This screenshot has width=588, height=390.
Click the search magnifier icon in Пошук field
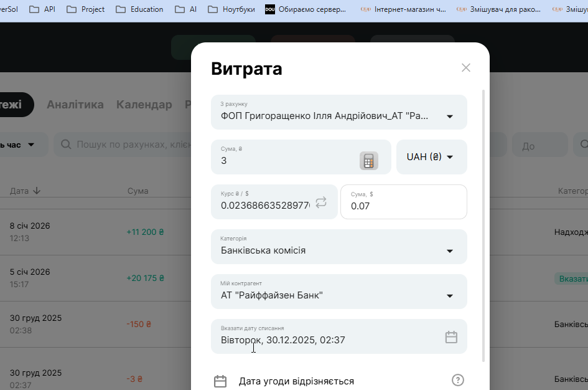pos(66,145)
